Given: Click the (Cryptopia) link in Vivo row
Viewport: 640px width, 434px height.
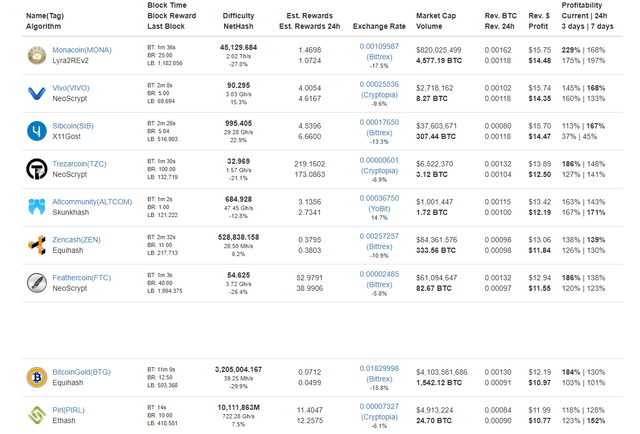Looking at the screenshot, I should click(379, 95).
